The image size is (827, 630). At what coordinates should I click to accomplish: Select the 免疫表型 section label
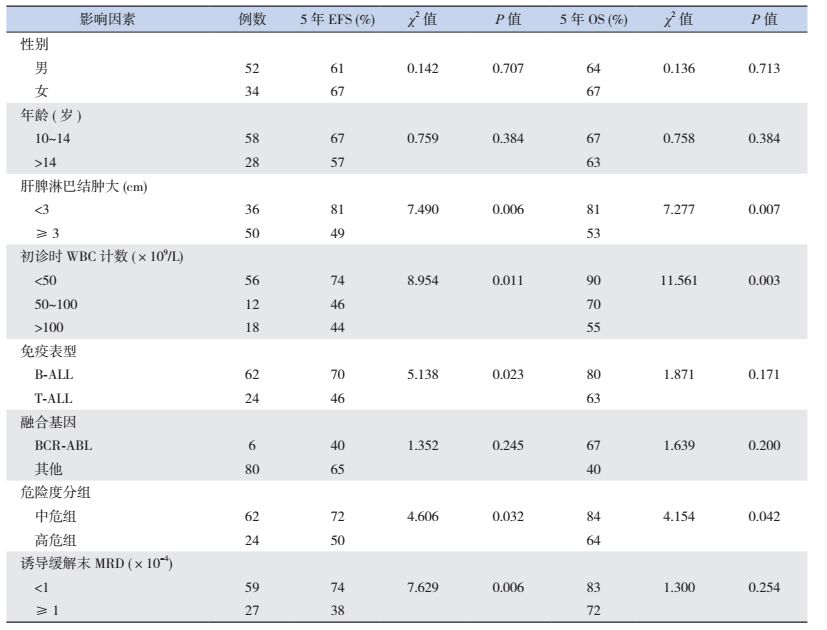tap(49, 351)
